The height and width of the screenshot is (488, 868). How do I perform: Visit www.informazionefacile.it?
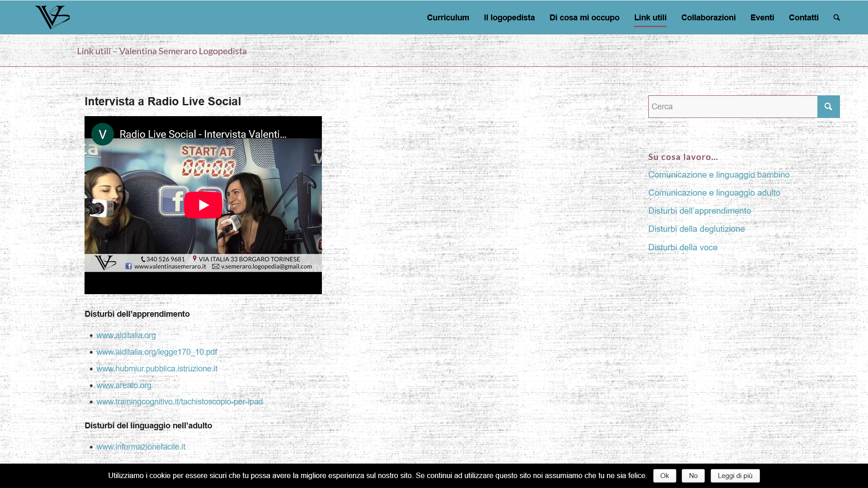[x=141, y=447]
